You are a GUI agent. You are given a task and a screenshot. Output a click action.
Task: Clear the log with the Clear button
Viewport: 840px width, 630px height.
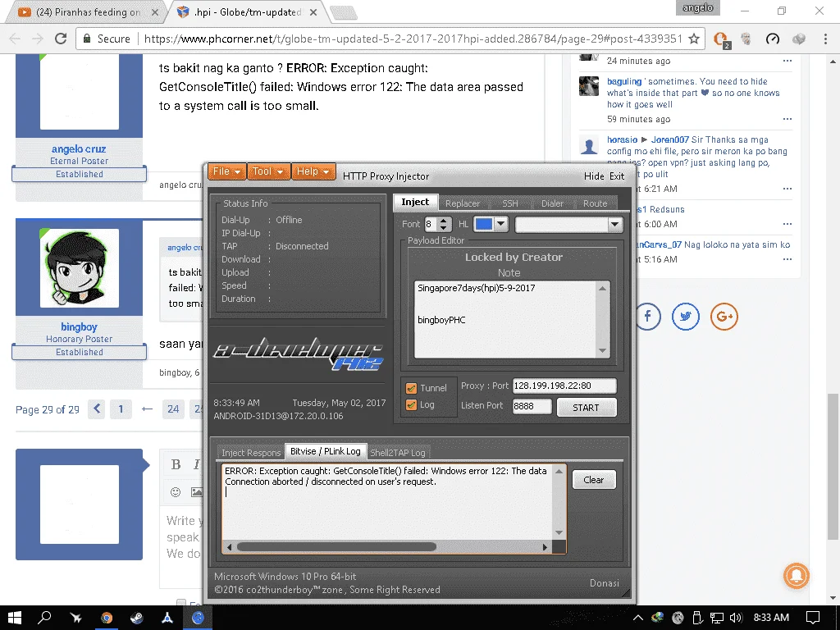pos(594,480)
